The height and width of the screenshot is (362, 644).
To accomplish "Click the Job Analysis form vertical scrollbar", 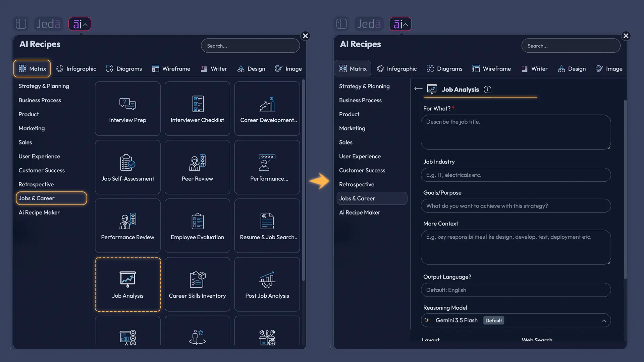I will point(625,189).
